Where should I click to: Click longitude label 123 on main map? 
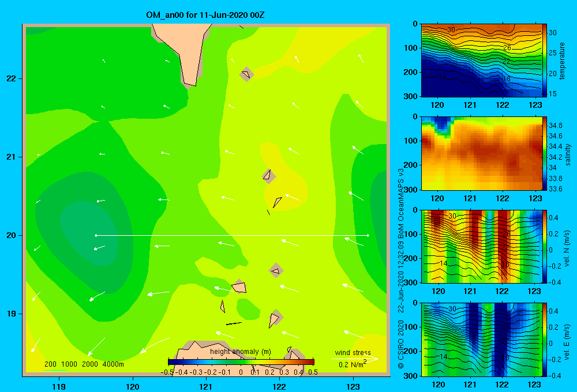[x=353, y=386]
